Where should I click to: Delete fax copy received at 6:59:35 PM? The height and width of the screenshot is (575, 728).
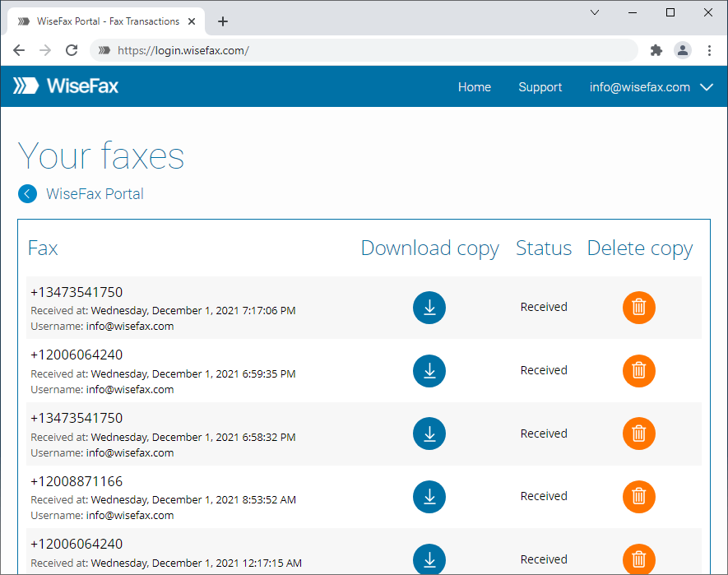(639, 371)
